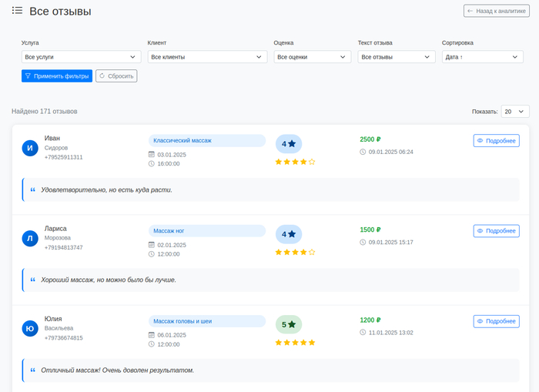Change the Сортировка sort order dropdown
This screenshot has width=539, height=392.
point(482,57)
